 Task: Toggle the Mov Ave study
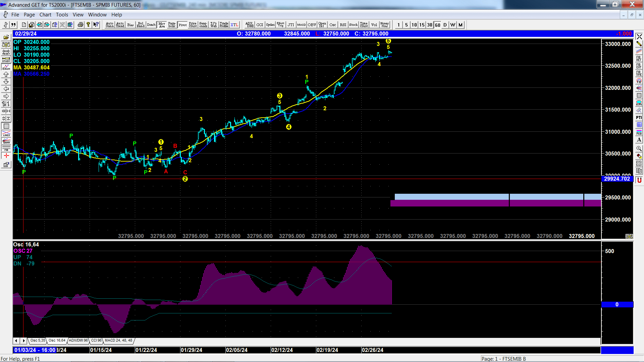(162, 25)
